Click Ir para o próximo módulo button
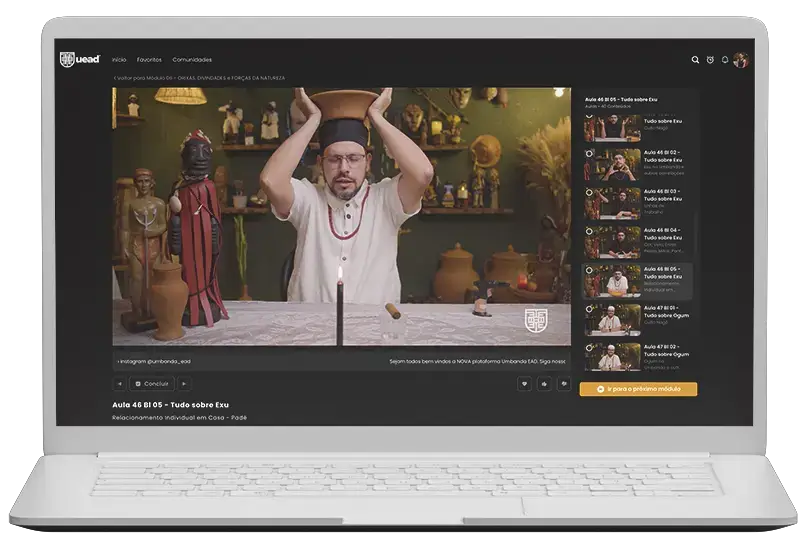 [x=638, y=389]
